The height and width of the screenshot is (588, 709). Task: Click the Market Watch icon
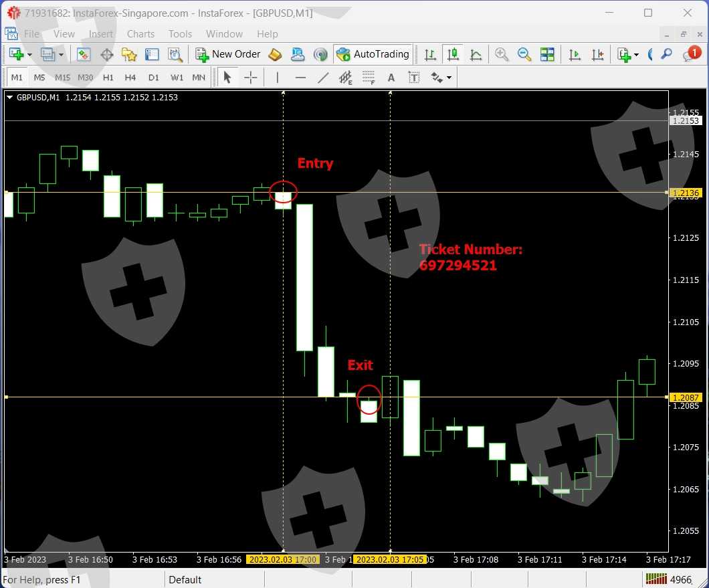84,54
